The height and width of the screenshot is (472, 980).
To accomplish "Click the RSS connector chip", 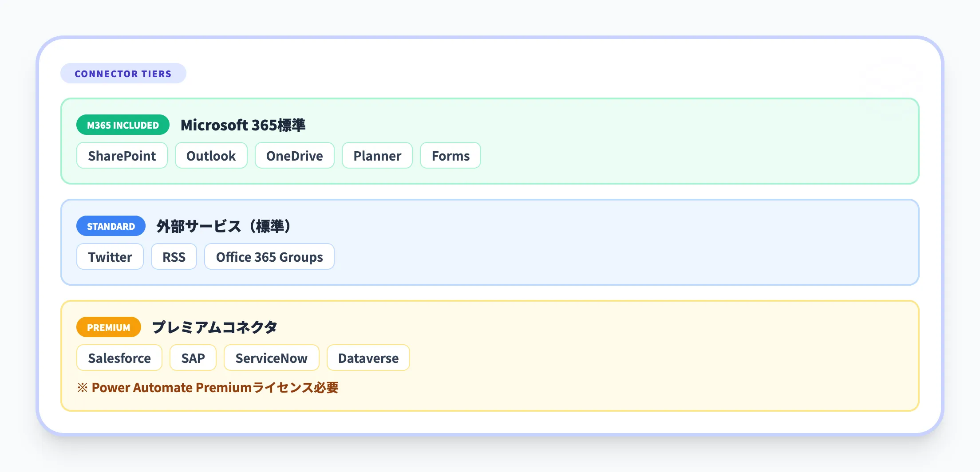I will [x=174, y=256].
